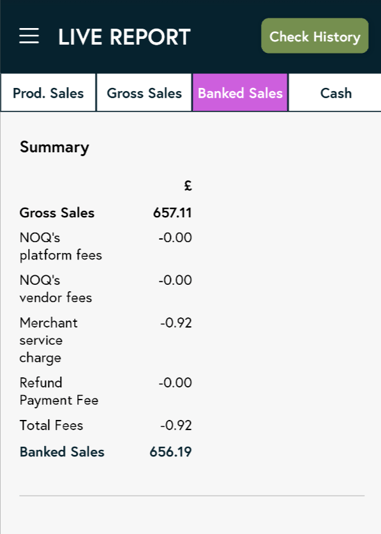Click the Merchant service charge amount

[176, 323]
